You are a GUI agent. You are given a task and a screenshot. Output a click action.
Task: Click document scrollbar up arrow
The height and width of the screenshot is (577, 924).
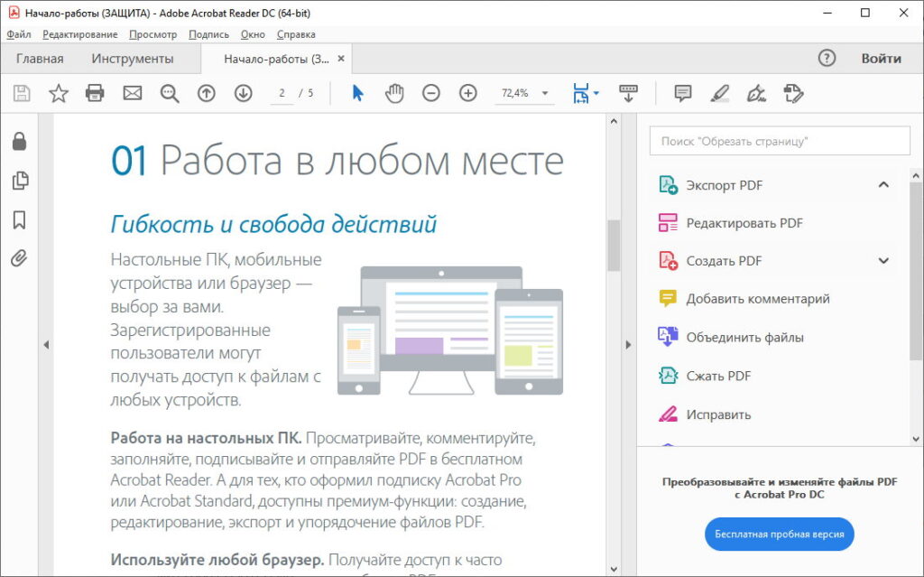click(614, 121)
